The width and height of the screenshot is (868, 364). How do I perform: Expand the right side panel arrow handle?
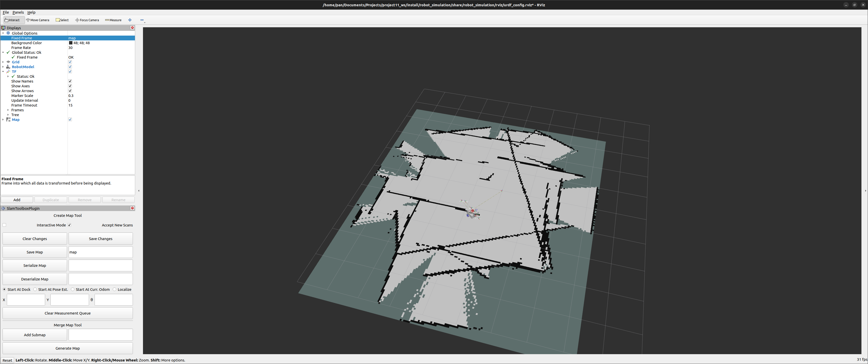(x=865, y=191)
